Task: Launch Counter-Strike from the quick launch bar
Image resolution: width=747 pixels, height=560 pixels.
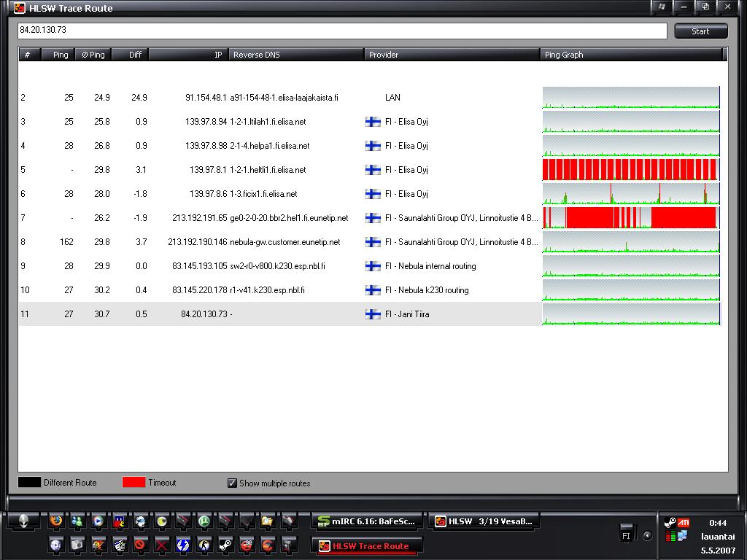Action: pyautogui.click(x=204, y=545)
